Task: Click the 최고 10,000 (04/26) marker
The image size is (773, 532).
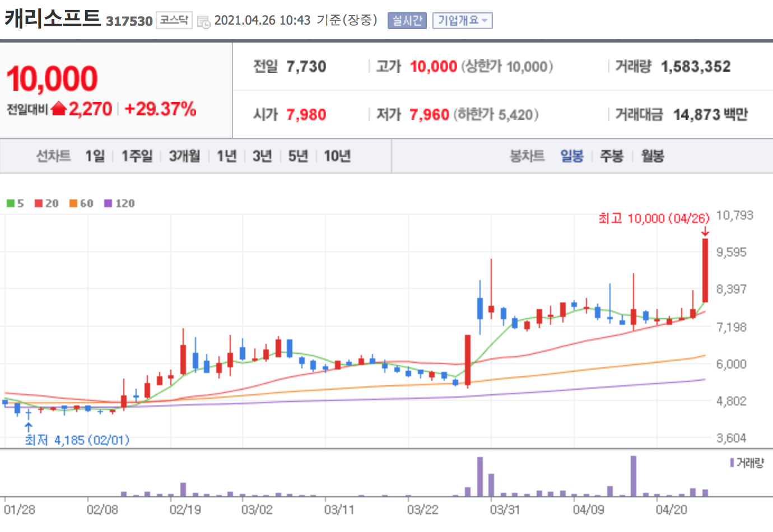Action: pos(654,218)
